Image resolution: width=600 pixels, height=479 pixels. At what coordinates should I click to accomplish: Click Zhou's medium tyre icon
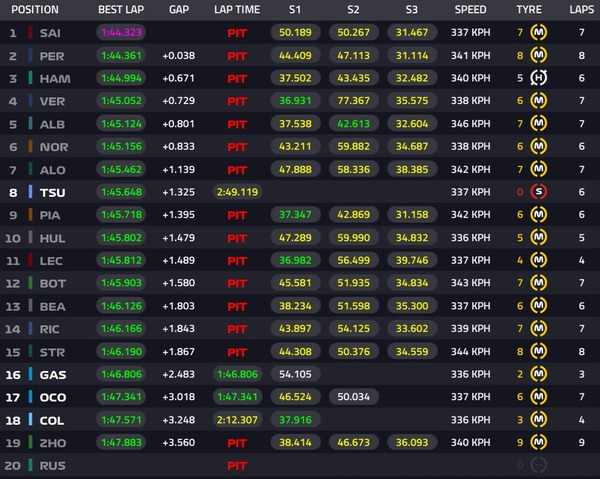click(539, 441)
